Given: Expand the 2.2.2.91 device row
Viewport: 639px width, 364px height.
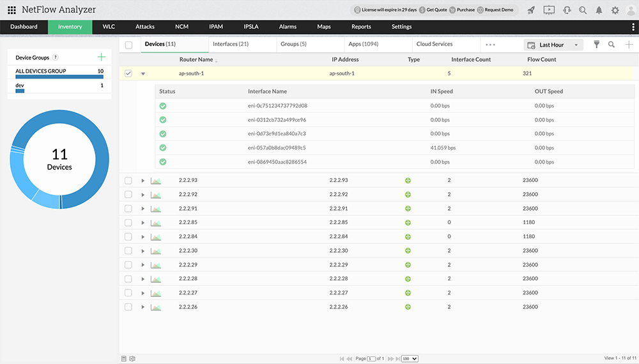Looking at the screenshot, I should coord(143,209).
